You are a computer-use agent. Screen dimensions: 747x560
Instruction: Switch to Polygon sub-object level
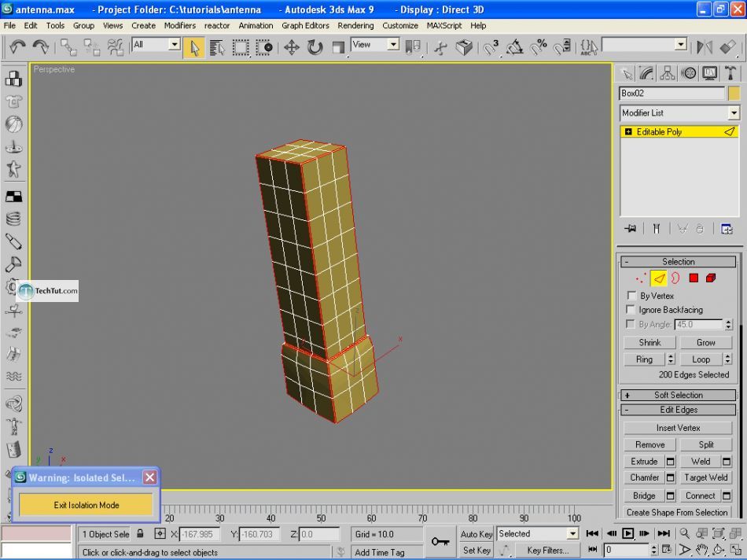(x=694, y=278)
